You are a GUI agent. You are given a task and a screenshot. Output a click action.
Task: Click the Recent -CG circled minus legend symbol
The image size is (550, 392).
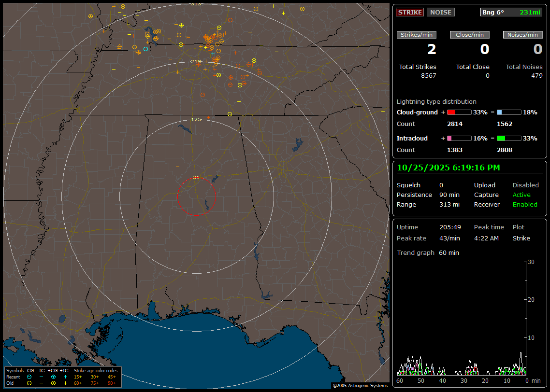(x=29, y=377)
